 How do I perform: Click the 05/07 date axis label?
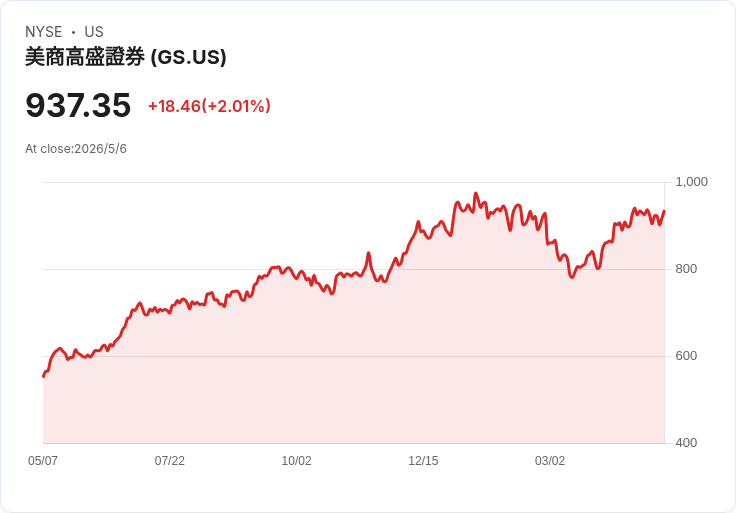click(x=43, y=461)
